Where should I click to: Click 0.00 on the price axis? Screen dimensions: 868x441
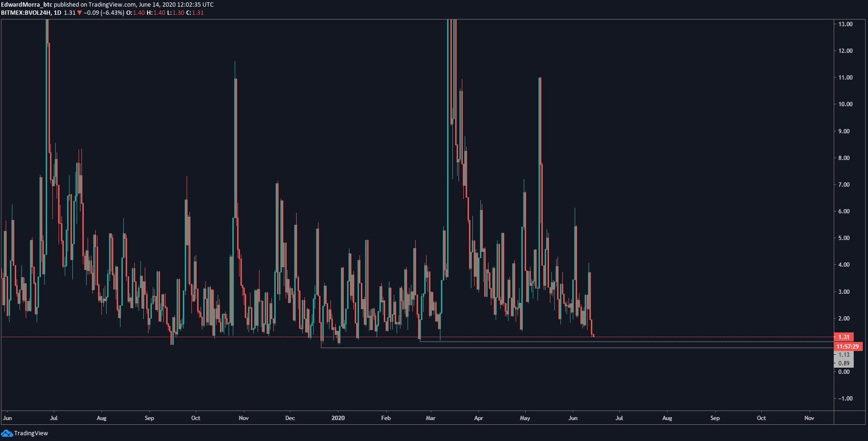[x=844, y=371]
